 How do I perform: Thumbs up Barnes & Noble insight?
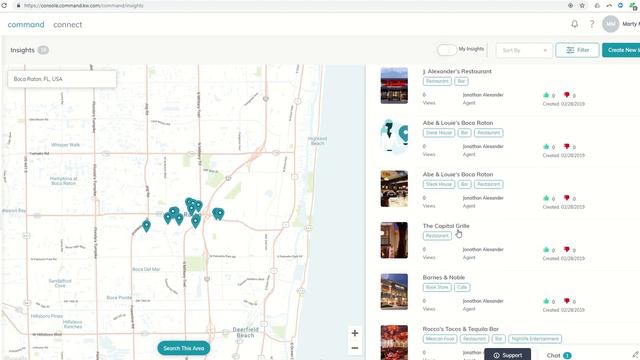pos(546,301)
